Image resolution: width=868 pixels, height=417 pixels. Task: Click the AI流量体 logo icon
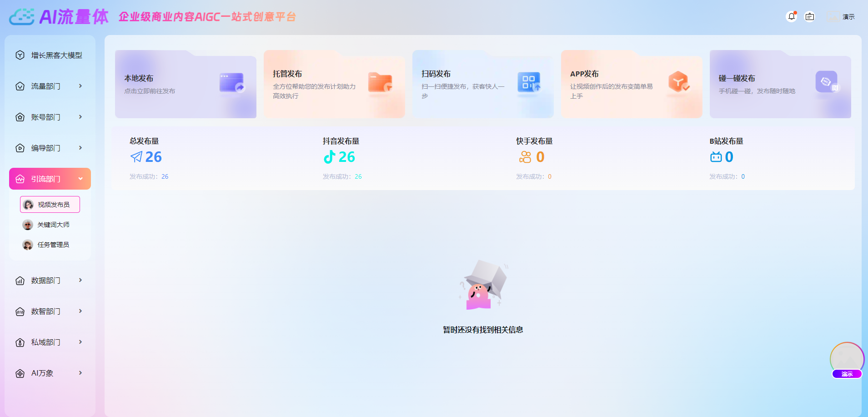[x=21, y=16]
